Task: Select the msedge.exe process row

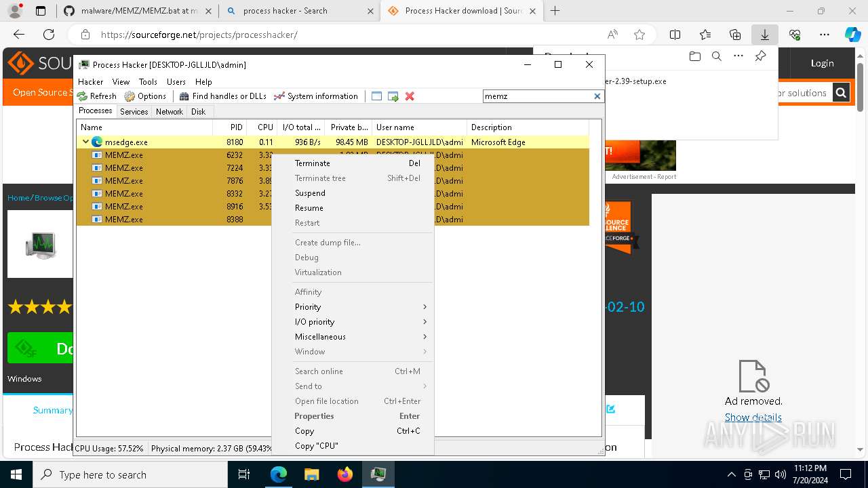Action: tap(333, 142)
